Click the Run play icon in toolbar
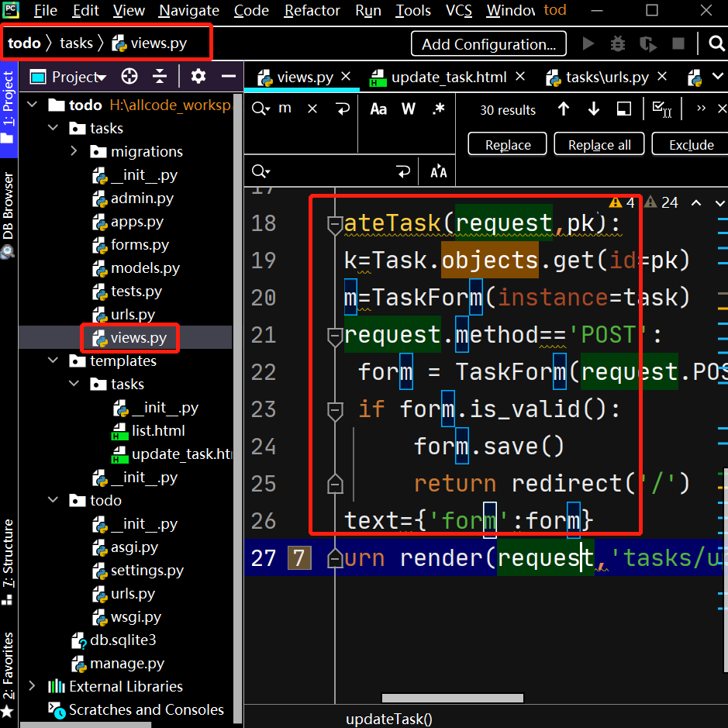The height and width of the screenshot is (728, 728). coord(588,43)
